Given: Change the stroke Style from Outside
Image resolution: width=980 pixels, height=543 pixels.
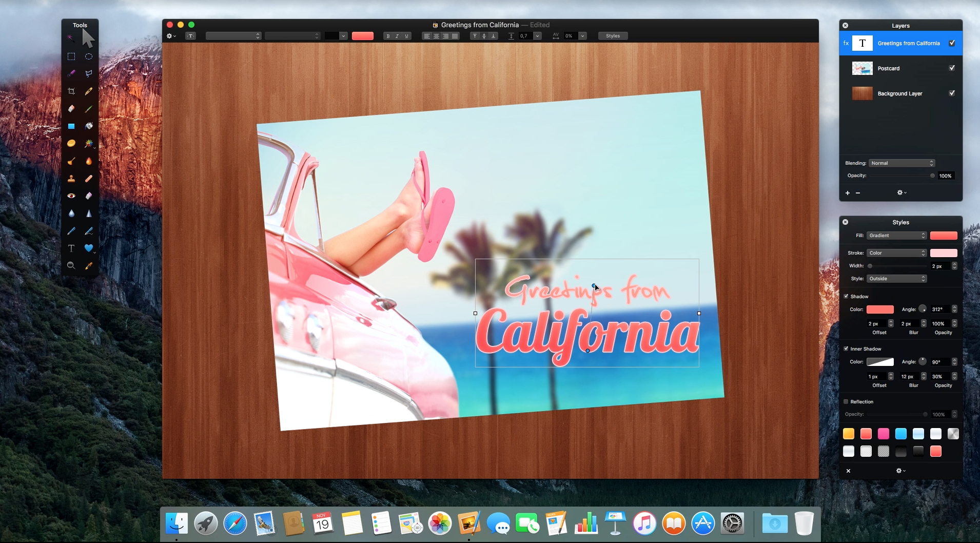Looking at the screenshot, I should coord(896,279).
